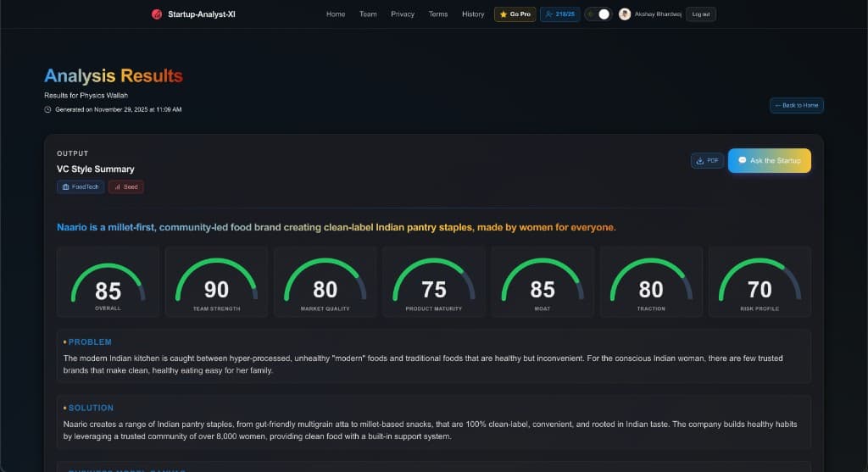Toggle the dark/light theme switch

(x=598, y=14)
